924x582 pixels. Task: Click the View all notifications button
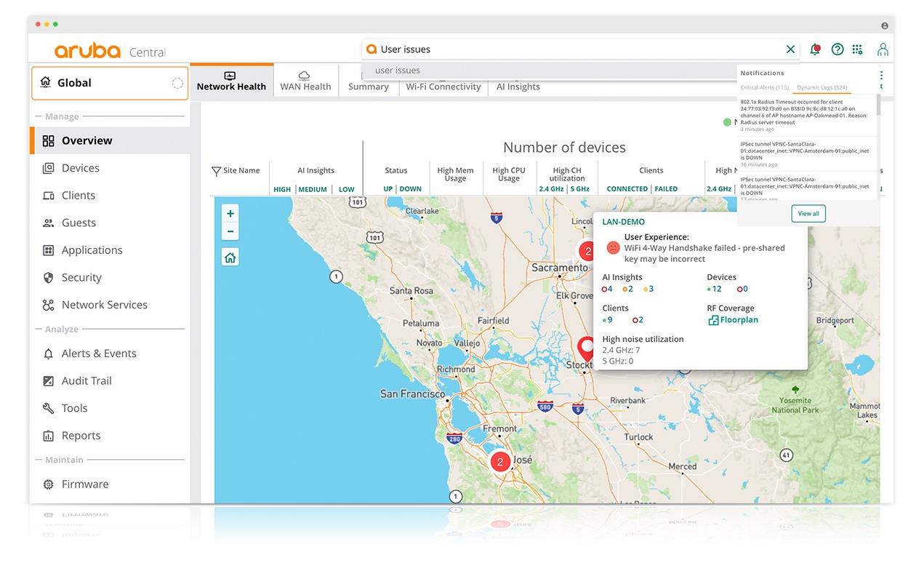808,214
